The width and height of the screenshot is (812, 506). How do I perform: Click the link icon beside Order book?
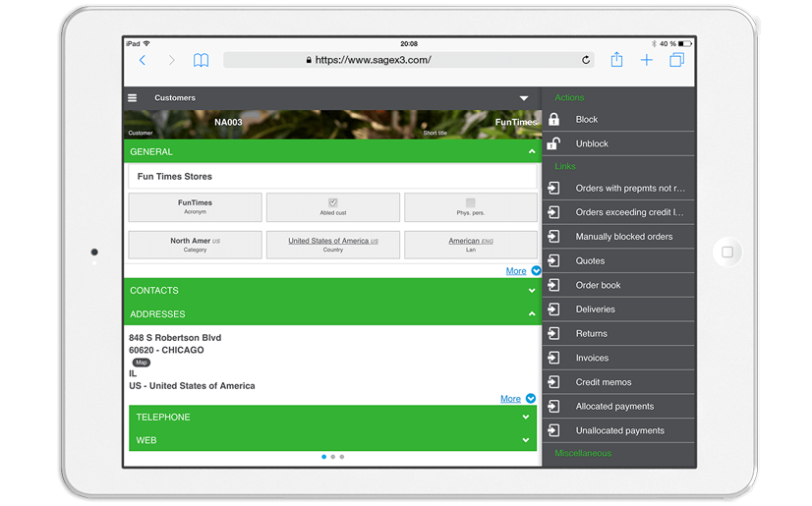tap(553, 285)
